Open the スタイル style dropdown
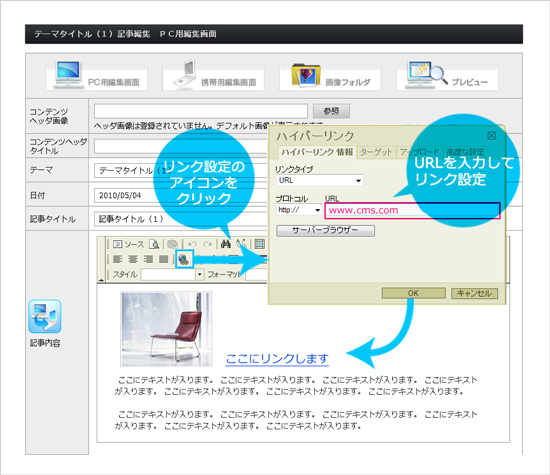The image size is (550, 475). [x=200, y=274]
